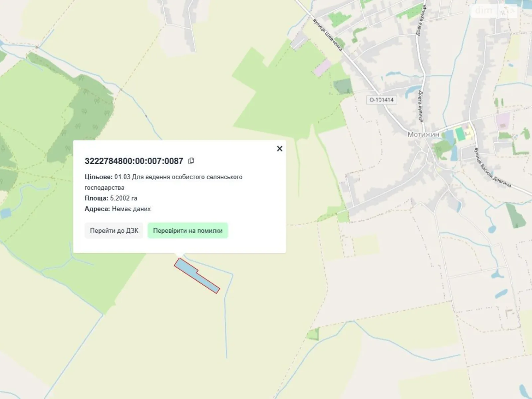The height and width of the screenshot is (399, 532).
Task: Select the red-outlined parcel on map
Action: click(x=196, y=276)
